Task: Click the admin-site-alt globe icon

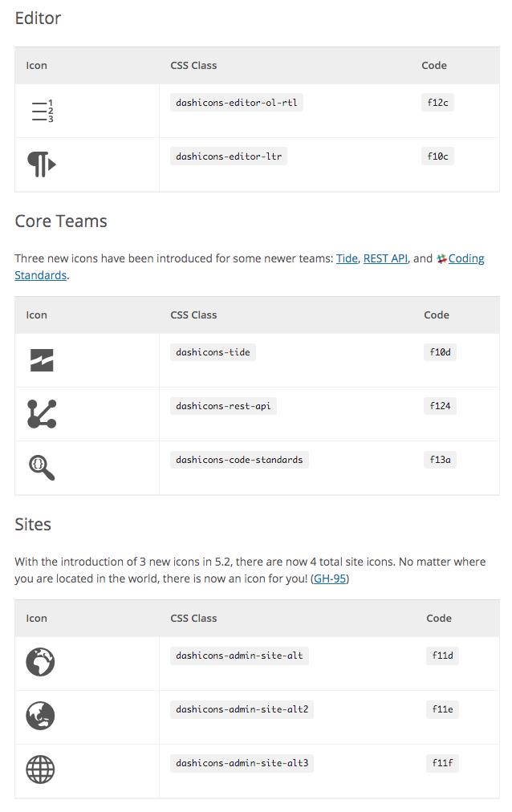Action: tap(40, 662)
